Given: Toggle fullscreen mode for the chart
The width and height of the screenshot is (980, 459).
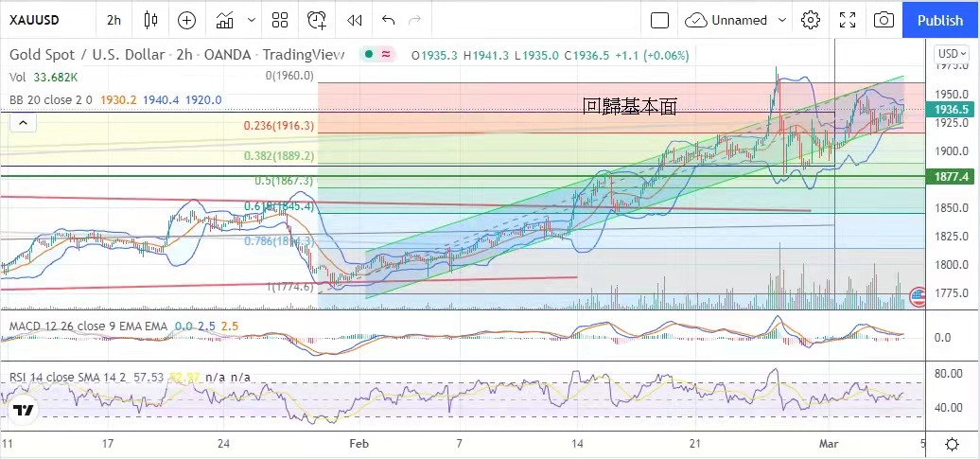Looking at the screenshot, I should (x=848, y=20).
